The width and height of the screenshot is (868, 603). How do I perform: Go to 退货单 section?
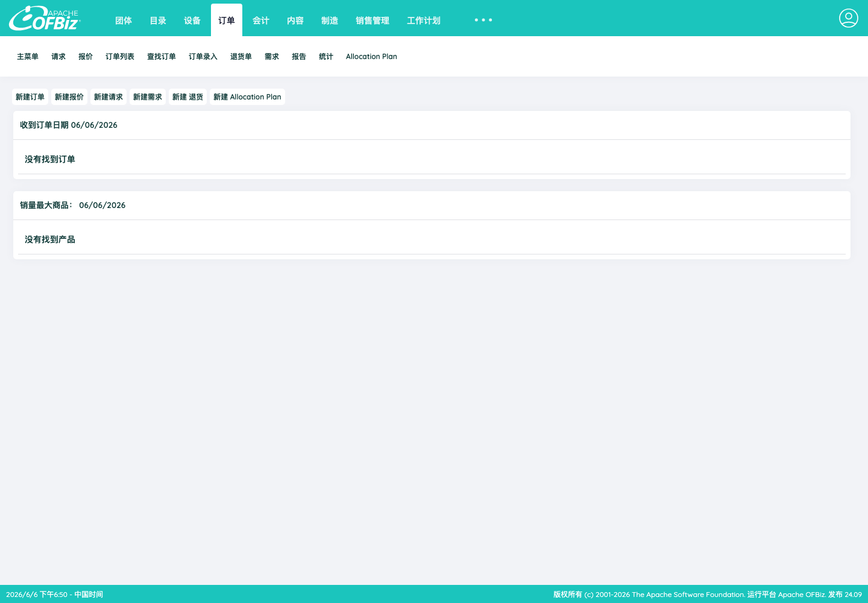click(241, 57)
